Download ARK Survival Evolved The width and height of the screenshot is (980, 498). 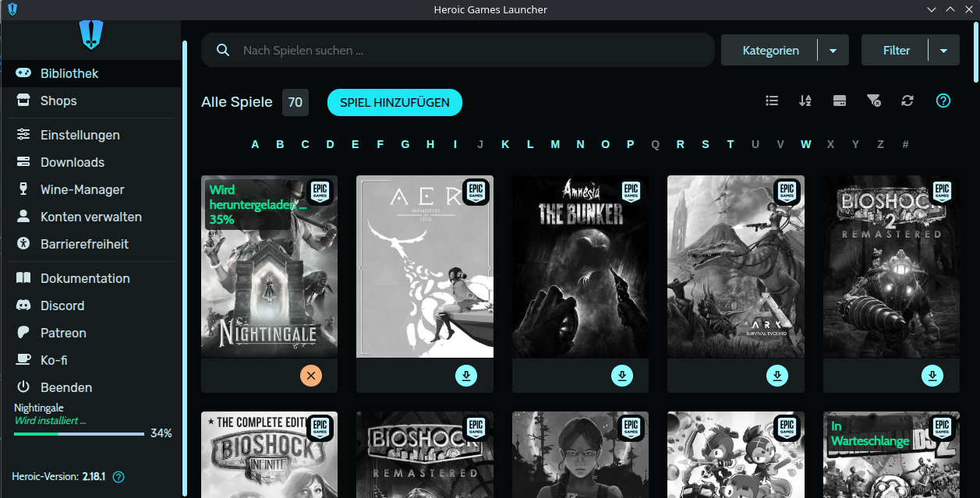(x=777, y=376)
